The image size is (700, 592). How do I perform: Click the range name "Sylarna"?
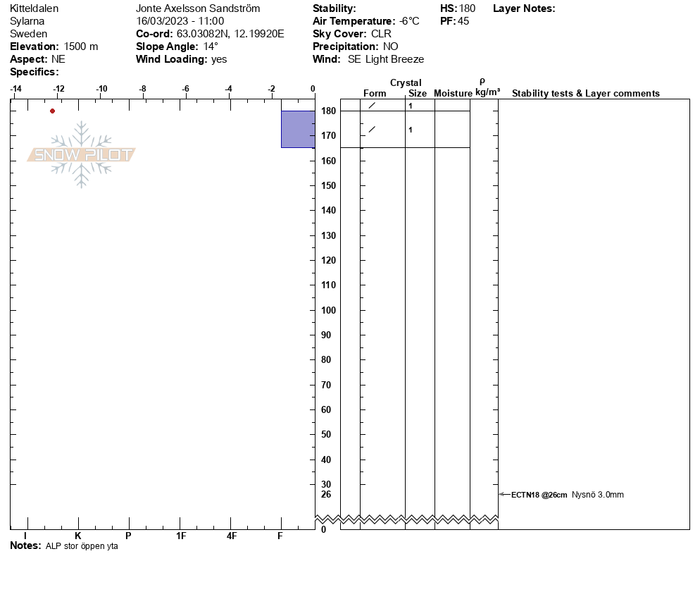pos(27,21)
